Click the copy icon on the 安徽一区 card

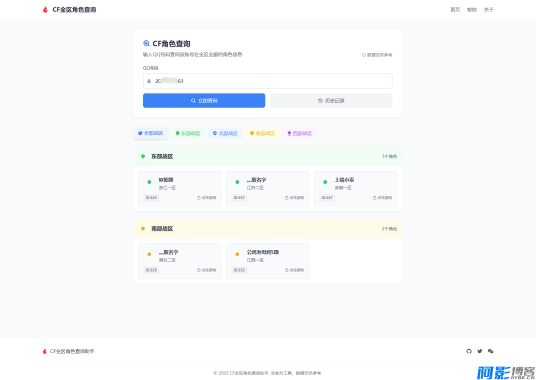(x=374, y=198)
